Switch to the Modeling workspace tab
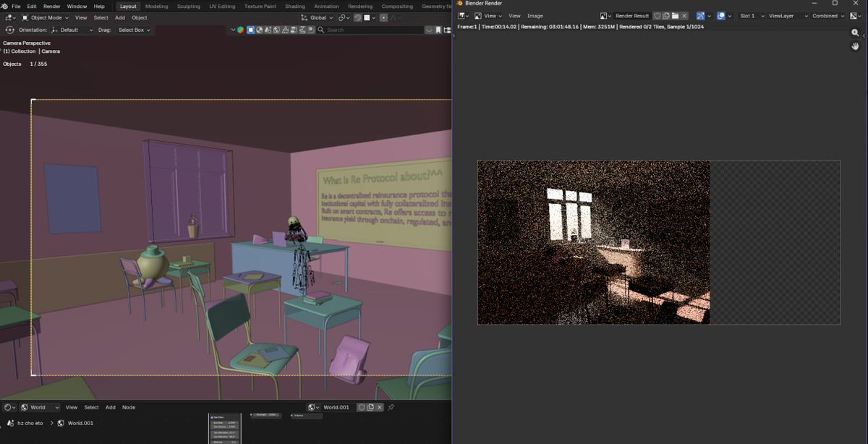 (x=156, y=6)
